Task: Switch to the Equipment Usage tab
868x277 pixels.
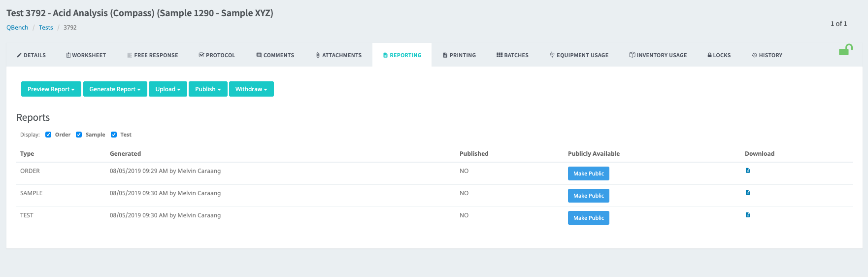Action: pyautogui.click(x=579, y=55)
